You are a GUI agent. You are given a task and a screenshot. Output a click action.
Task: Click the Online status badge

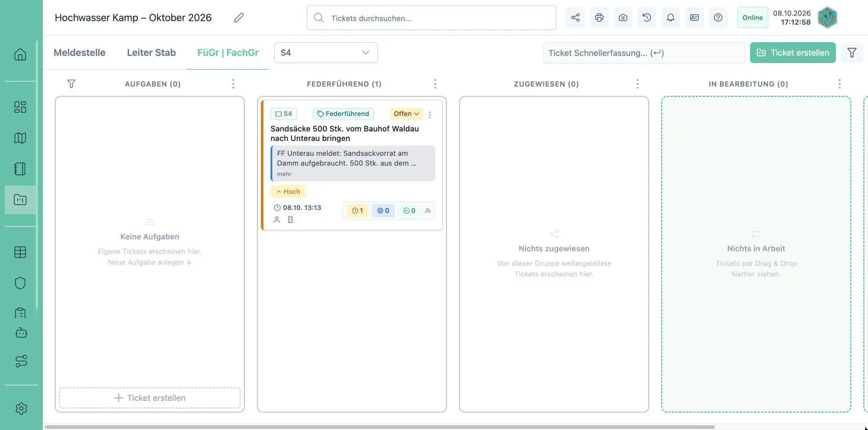[753, 18]
